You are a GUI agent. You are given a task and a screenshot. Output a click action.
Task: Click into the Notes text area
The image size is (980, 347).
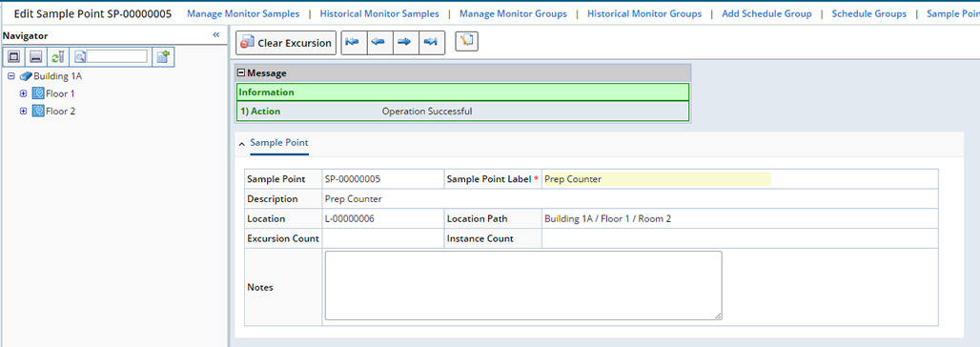pyautogui.click(x=523, y=286)
